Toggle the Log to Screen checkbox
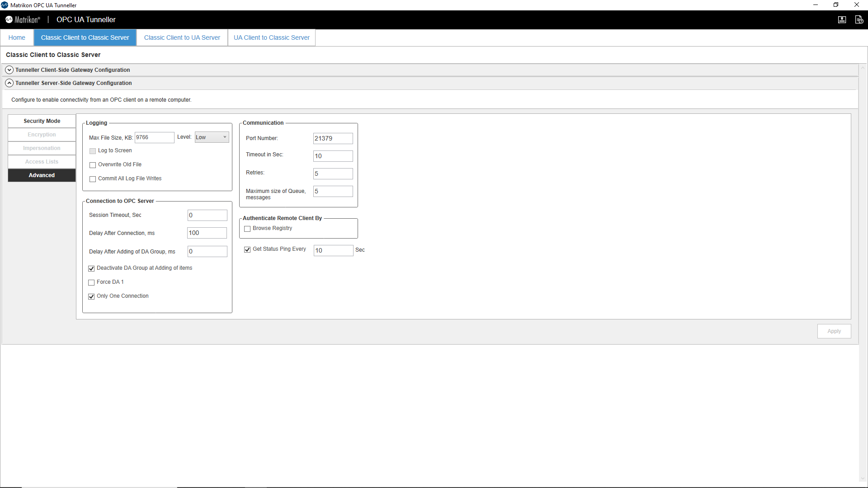This screenshot has width=868, height=488. pos(93,151)
